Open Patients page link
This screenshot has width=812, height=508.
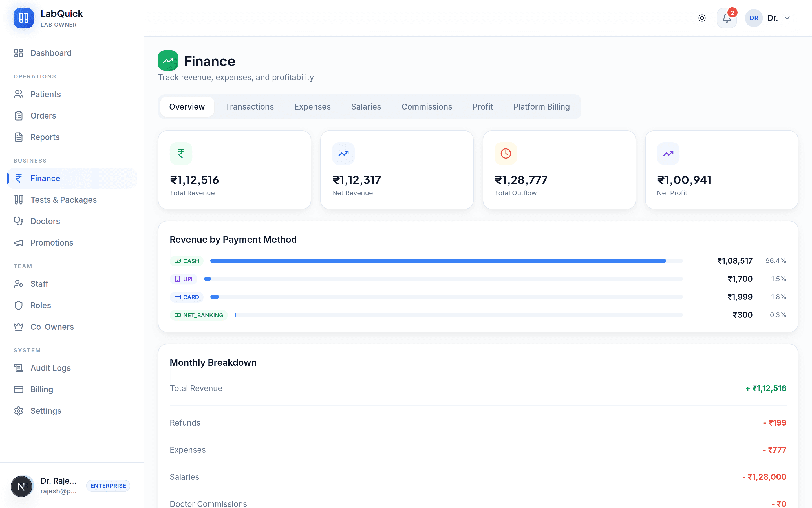point(72,94)
